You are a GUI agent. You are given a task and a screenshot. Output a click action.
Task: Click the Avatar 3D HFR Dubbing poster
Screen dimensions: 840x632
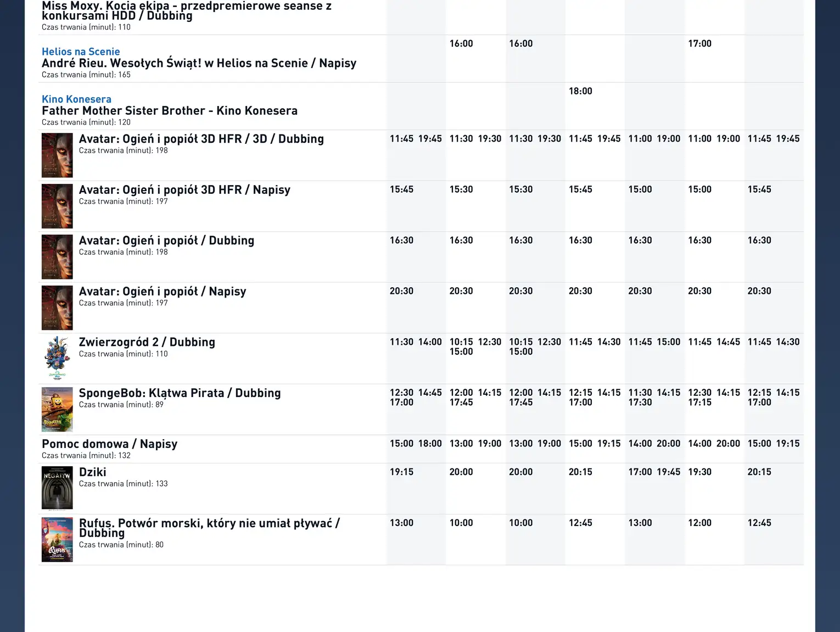(x=57, y=155)
